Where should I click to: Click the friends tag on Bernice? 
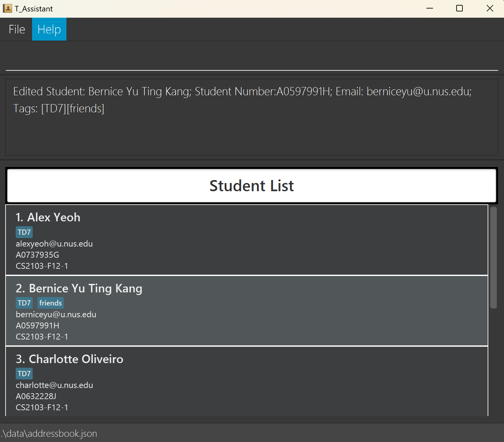[x=50, y=303]
